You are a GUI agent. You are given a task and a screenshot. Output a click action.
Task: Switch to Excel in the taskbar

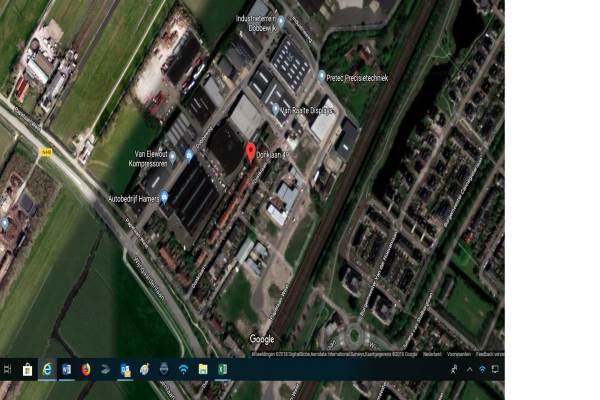222,369
